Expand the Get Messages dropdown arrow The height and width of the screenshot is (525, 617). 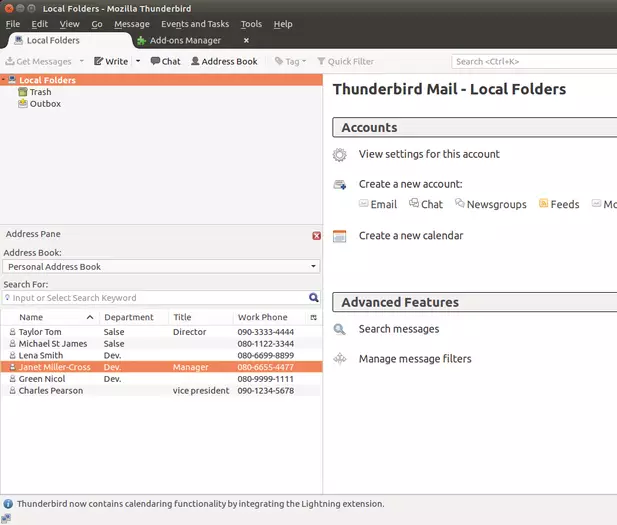pos(82,61)
